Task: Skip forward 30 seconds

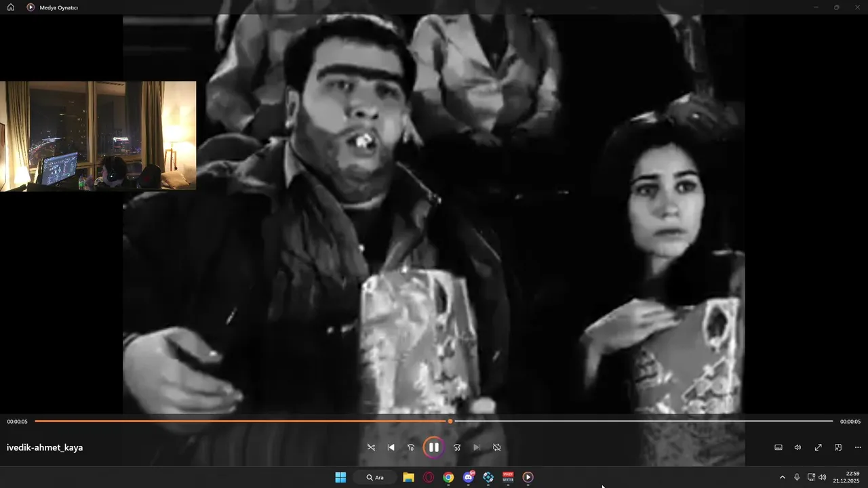Action: coord(457,447)
